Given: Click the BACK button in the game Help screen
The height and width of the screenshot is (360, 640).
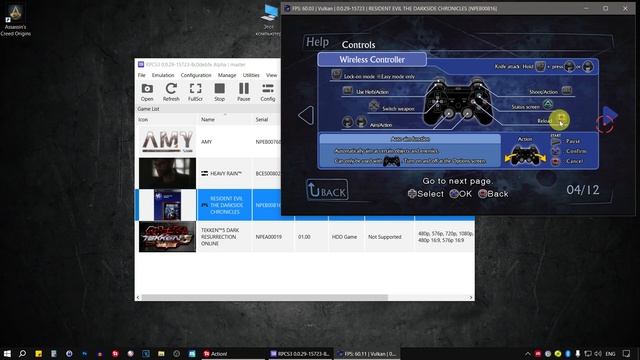Looking at the screenshot, I should 327,190.
